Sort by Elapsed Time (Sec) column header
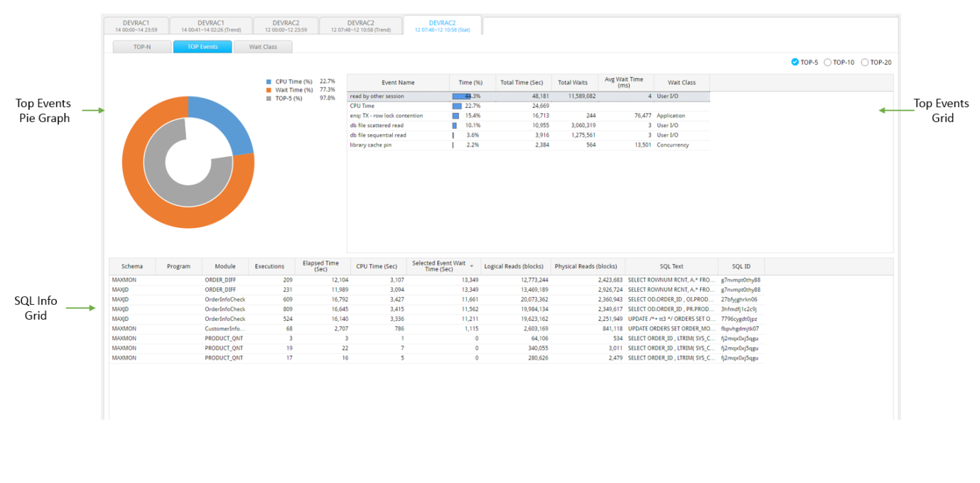The image size is (980, 483). [x=321, y=266]
